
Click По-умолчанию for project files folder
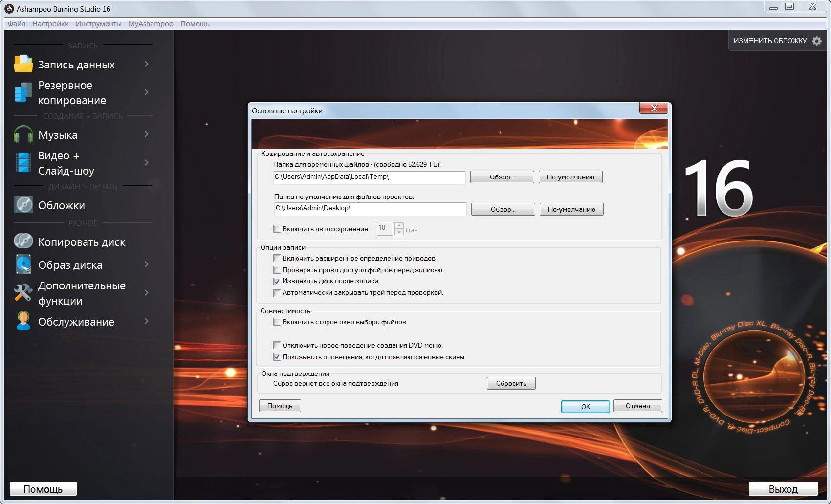pyautogui.click(x=571, y=209)
